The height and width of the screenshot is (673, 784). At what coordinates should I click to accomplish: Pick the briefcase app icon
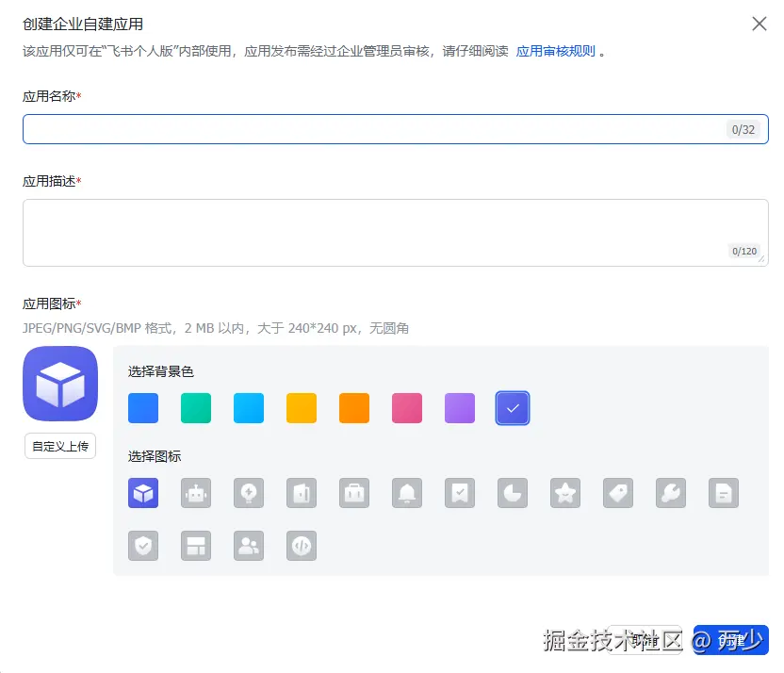click(x=354, y=493)
